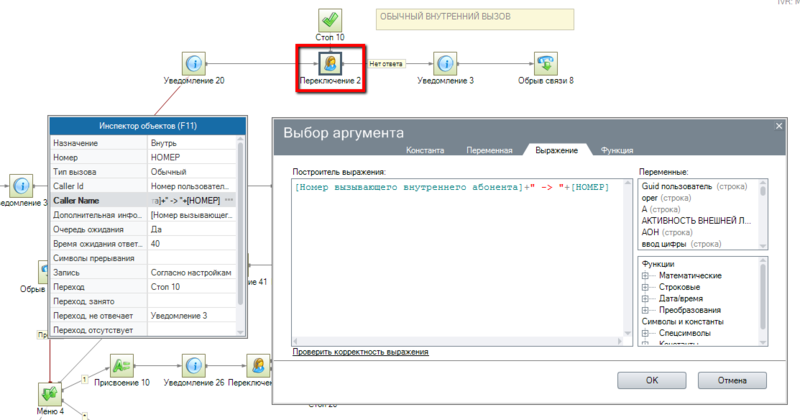The height and width of the screenshot is (420, 800).
Task: Click Проверить корректность выражения link
Action: [x=360, y=352]
